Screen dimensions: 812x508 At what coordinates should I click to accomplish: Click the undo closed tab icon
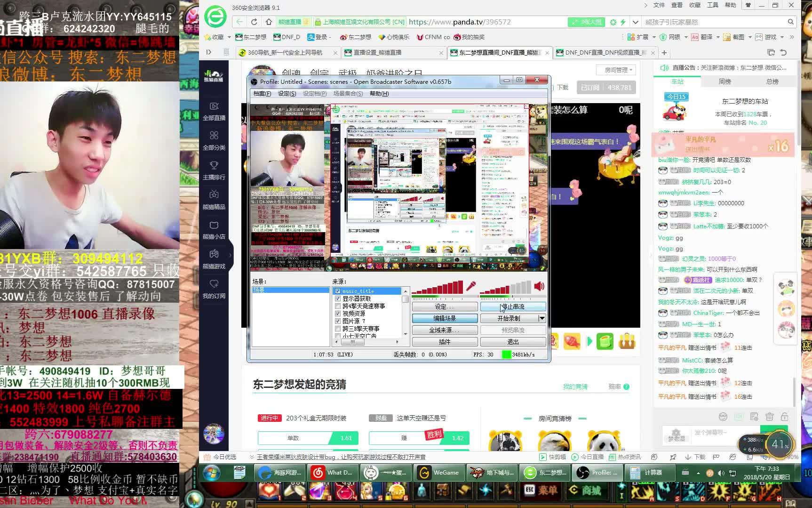tap(783, 52)
